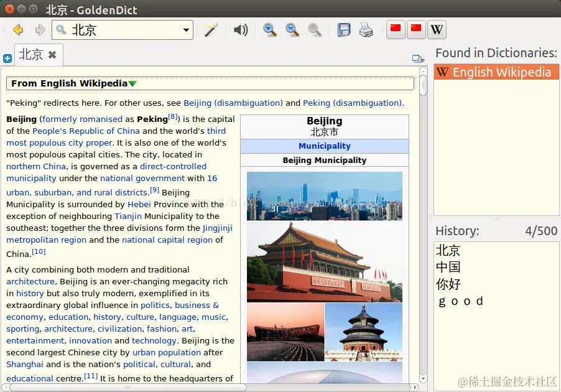Maximize the GoldenDict window
Image resolution: width=561 pixels, height=392 pixels.
(x=33, y=9)
